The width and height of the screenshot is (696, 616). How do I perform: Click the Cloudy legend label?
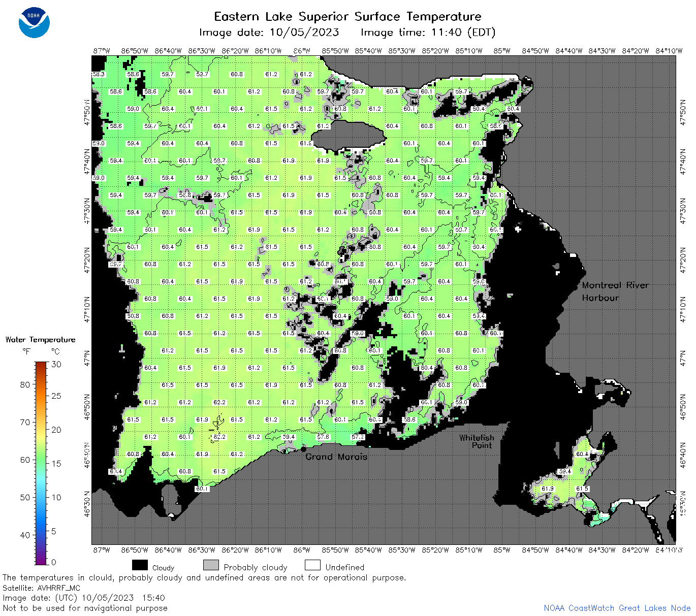point(163,568)
